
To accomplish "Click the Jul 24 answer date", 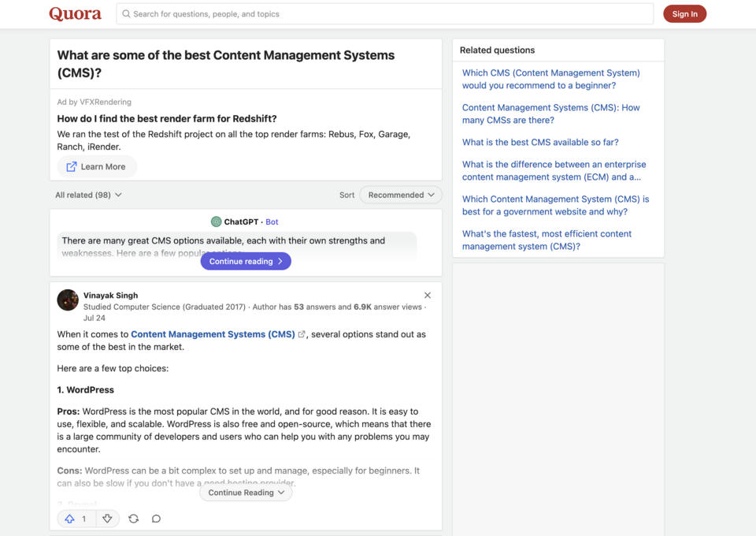I will pos(94,318).
